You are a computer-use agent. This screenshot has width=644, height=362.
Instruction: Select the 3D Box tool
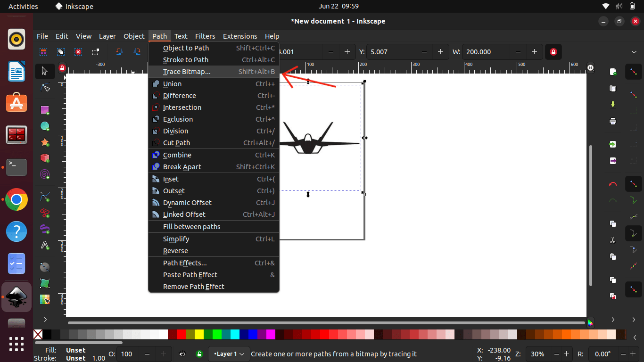pos(45,158)
